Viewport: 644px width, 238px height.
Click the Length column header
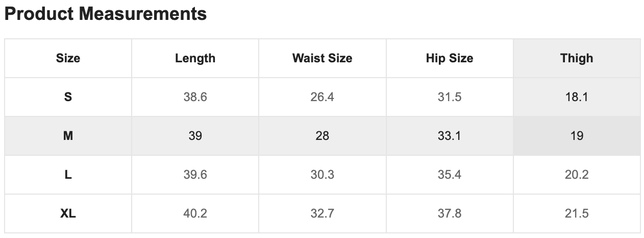coord(195,58)
